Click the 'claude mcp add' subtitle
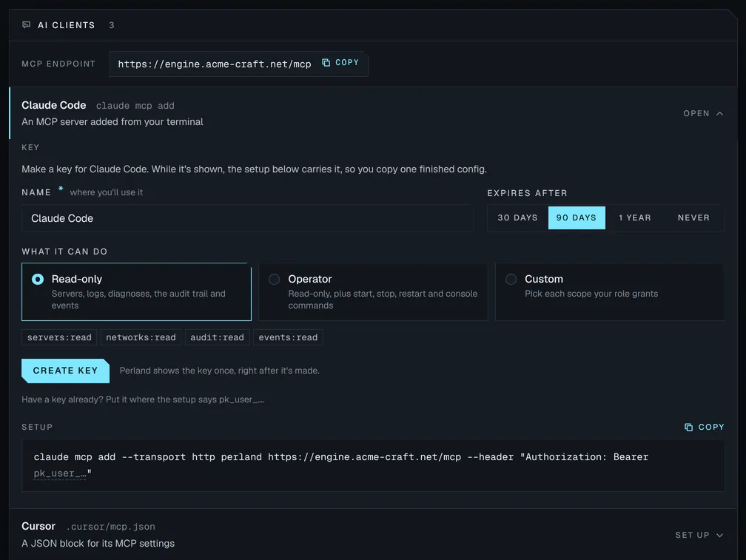This screenshot has height=560, width=746. [x=135, y=106]
